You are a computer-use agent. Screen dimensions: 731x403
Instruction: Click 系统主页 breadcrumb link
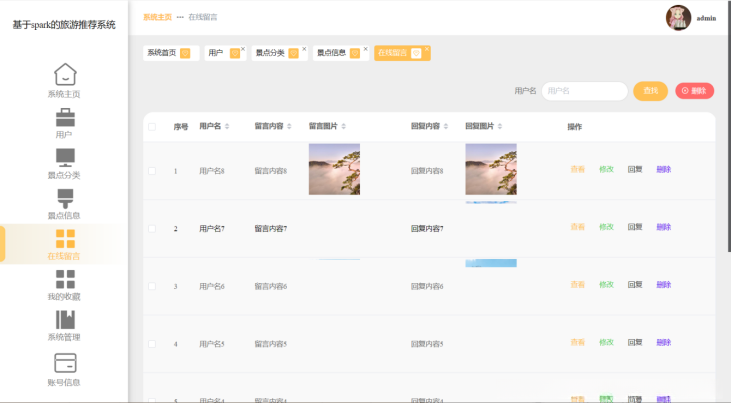point(157,17)
